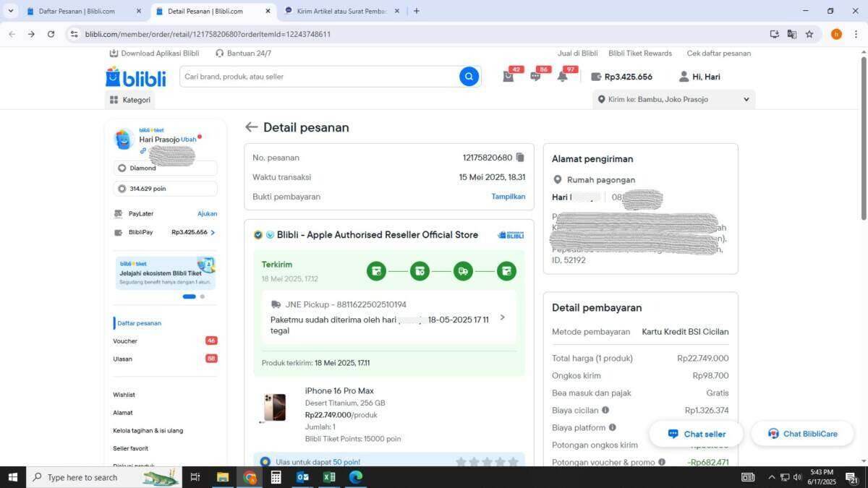Click the Download Aplikasi Blibli link
Viewport: 868px width, 488px height.
[x=154, y=53]
